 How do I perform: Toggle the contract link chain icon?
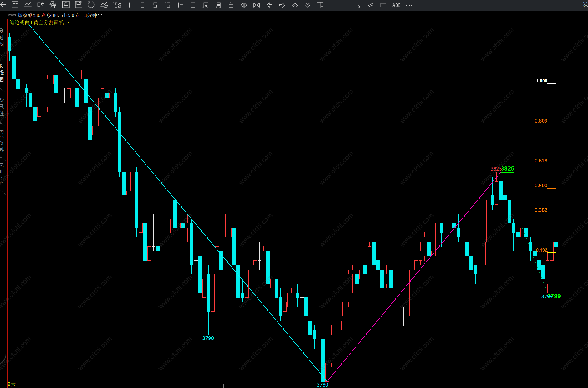(12, 15)
